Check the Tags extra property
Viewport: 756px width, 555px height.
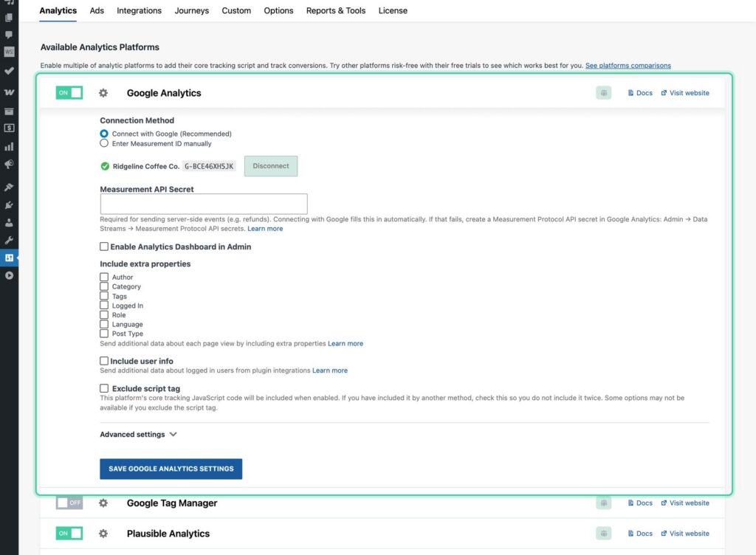[104, 296]
